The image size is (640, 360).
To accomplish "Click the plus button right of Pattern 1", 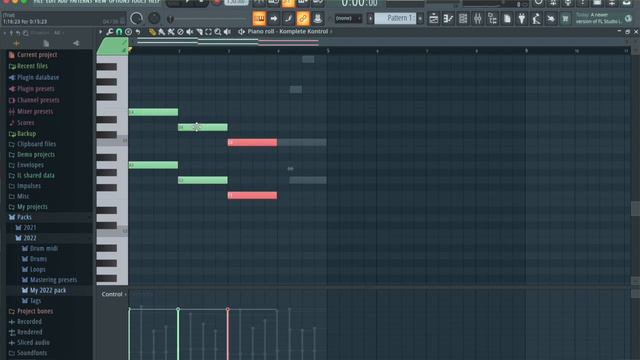I will click(x=420, y=18).
